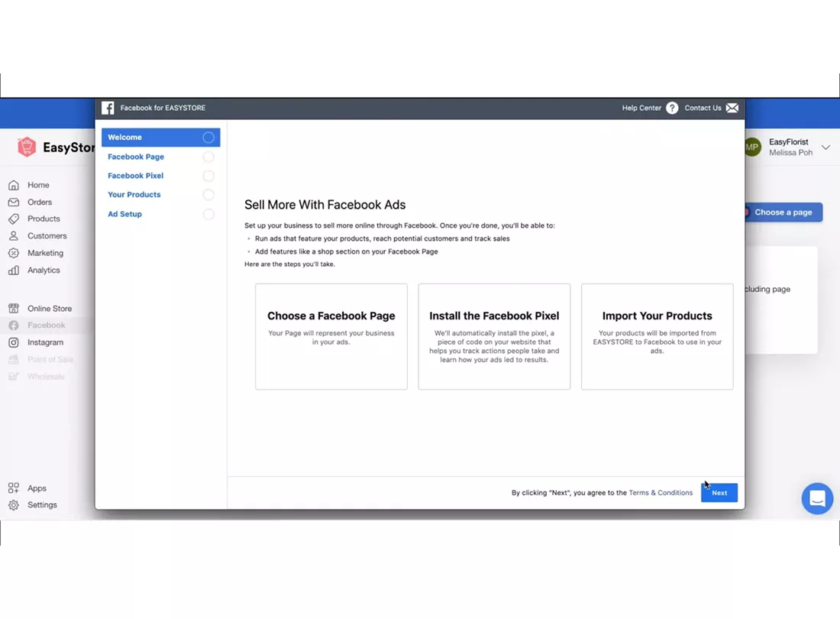Click the Import Your Products card
The height and width of the screenshot is (619, 840).
[657, 336]
